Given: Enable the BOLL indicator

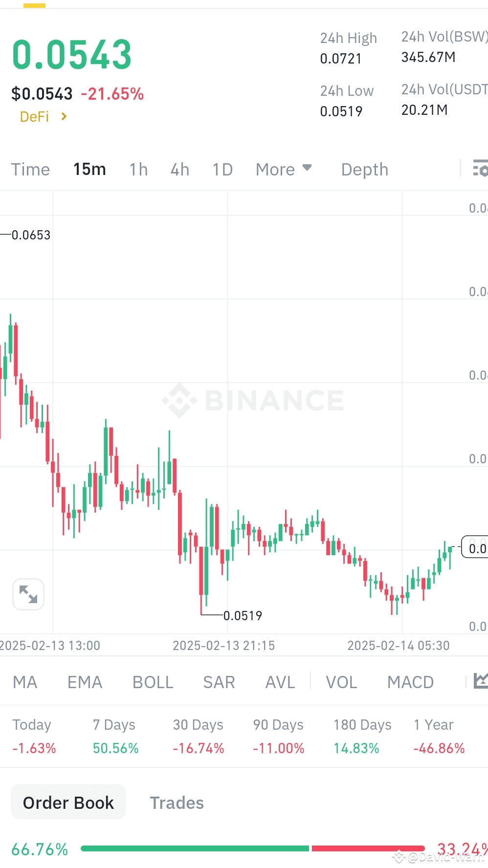Looking at the screenshot, I should [153, 681].
